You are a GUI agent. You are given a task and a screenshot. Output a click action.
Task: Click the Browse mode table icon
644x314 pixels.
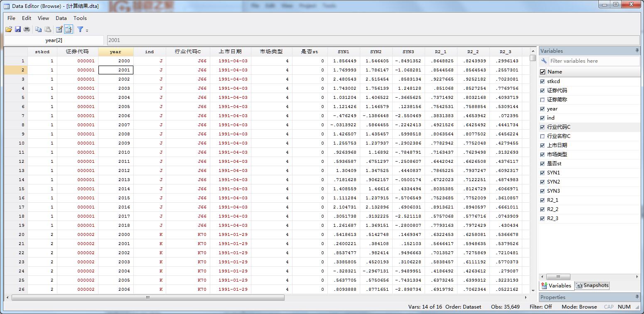point(69,29)
